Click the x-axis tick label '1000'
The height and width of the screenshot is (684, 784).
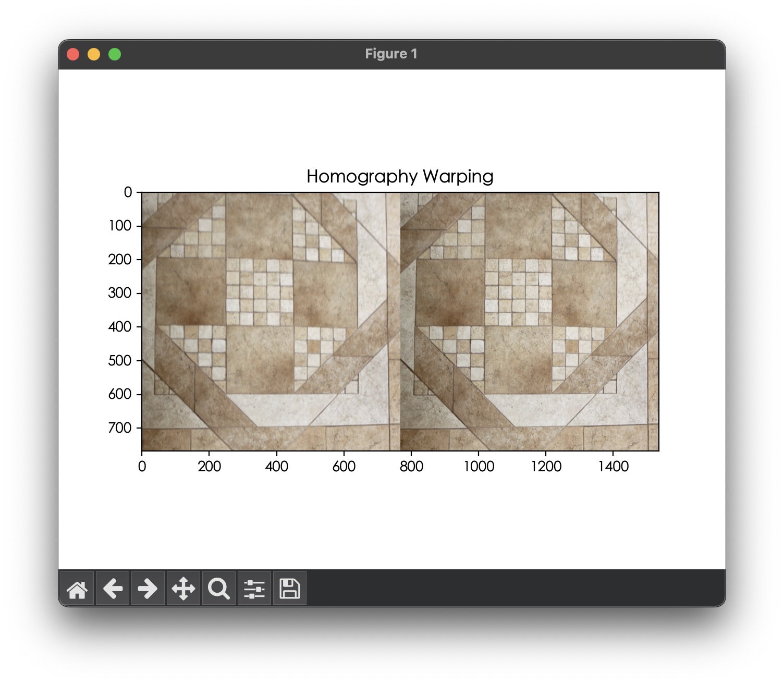pyautogui.click(x=479, y=466)
